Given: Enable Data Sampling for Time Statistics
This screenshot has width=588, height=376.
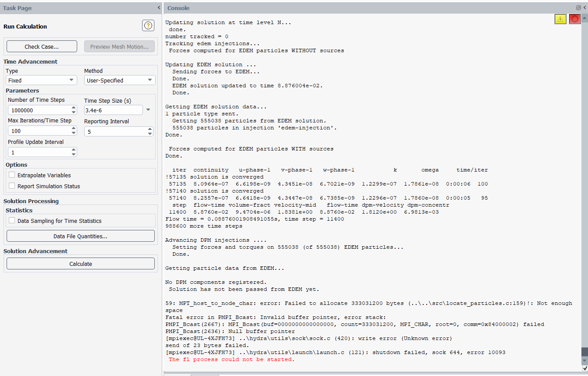Looking at the screenshot, I should tap(12, 221).
